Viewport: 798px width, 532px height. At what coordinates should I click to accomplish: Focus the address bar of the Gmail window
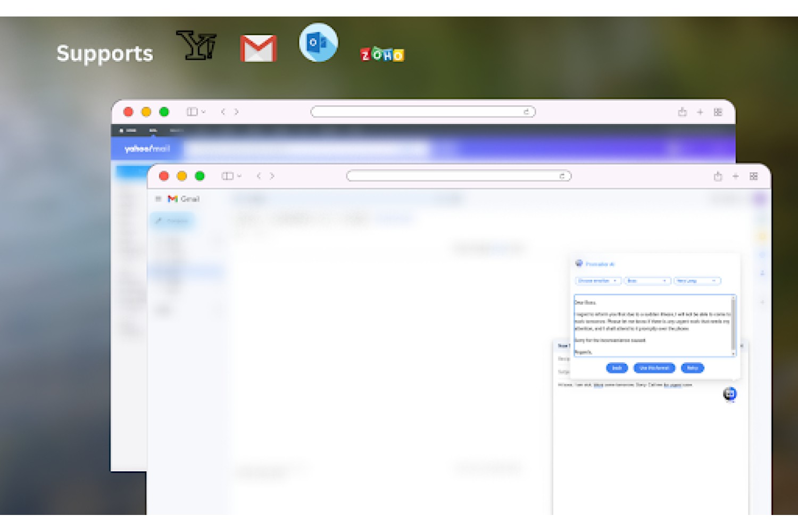pos(459,176)
